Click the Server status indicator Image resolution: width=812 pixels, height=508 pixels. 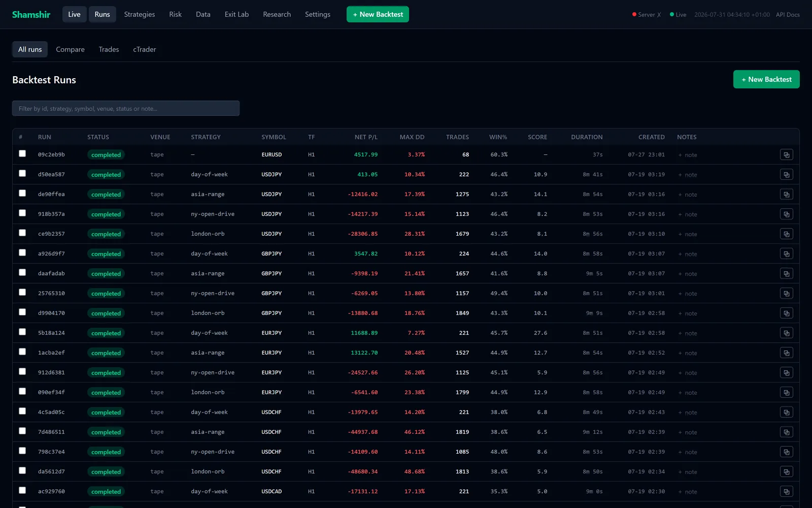click(647, 15)
